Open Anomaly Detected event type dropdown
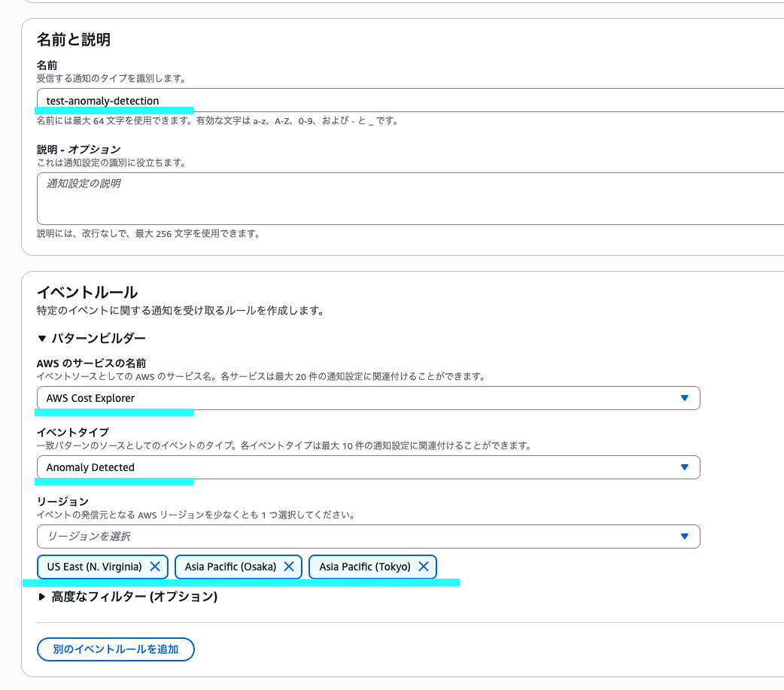This screenshot has height=690, width=784. (x=368, y=467)
